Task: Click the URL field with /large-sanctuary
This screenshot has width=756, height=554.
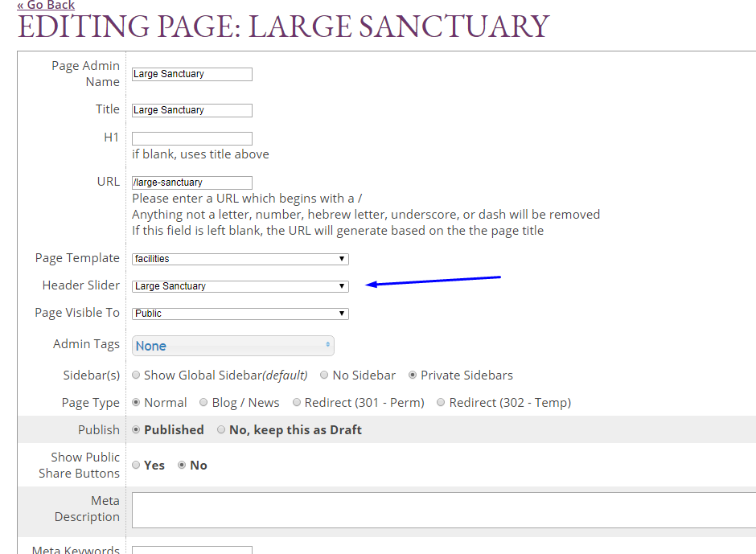Action: tap(191, 183)
